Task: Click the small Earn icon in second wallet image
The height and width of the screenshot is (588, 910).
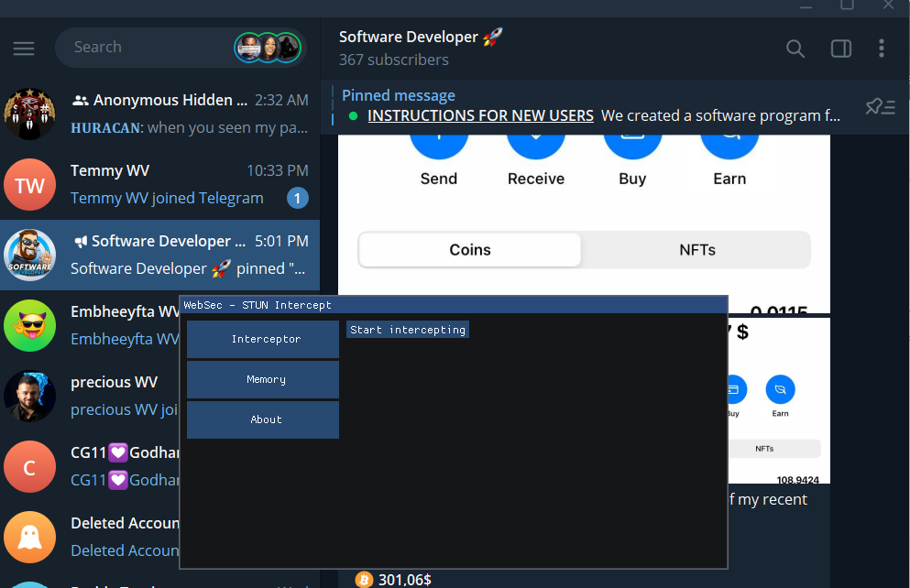Action: pyautogui.click(x=780, y=389)
